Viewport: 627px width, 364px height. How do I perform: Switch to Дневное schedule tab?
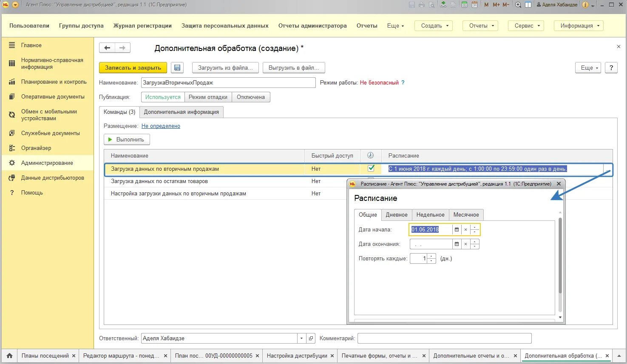pos(397,214)
